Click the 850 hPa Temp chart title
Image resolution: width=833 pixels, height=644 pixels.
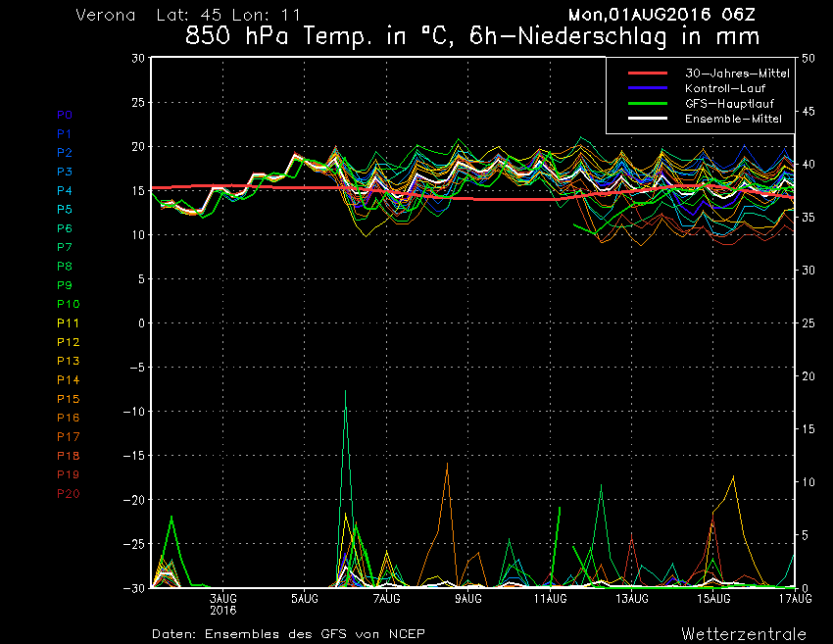click(x=472, y=38)
